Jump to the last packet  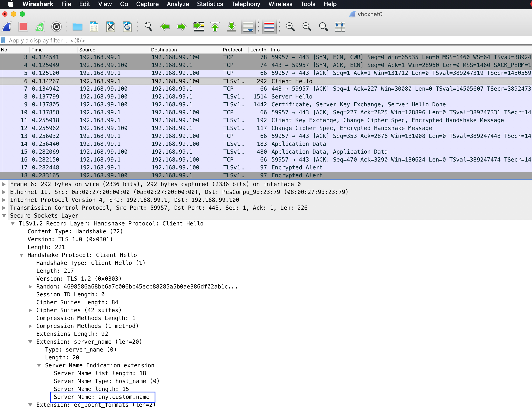pos(232,26)
